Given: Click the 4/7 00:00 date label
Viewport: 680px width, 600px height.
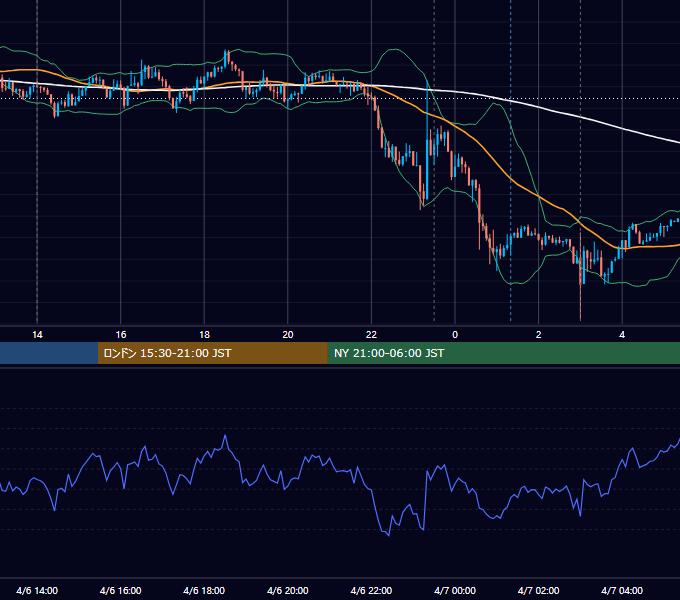Looking at the screenshot, I should [455, 590].
